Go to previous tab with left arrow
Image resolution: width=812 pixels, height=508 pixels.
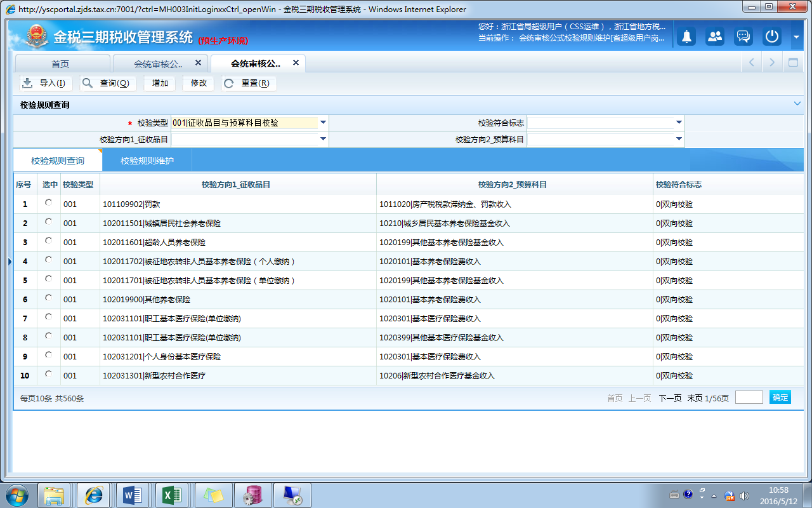[x=752, y=62]
